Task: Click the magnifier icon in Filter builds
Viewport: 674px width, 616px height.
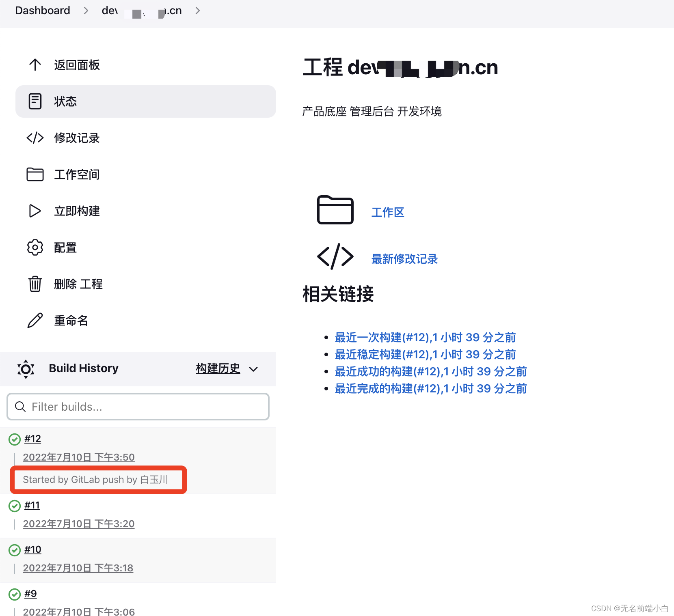Action: pyautogui.click(x=20, y=406)
